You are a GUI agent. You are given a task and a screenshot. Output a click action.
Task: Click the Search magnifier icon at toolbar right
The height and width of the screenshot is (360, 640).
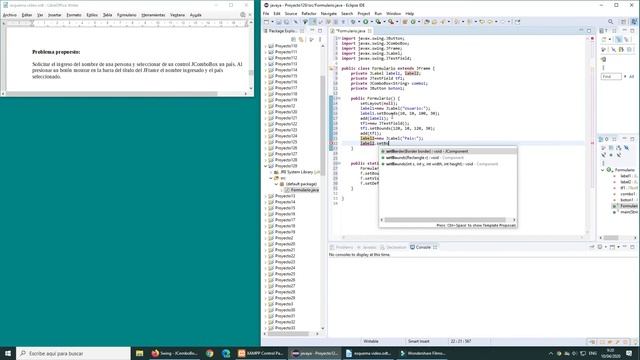[x=611, y=22]
